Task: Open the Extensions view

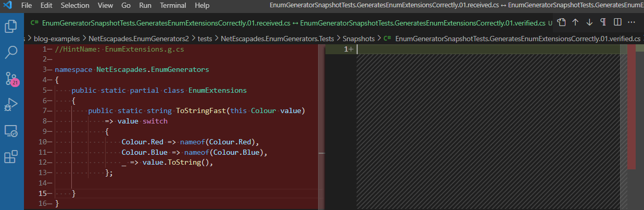Action: 11,157
